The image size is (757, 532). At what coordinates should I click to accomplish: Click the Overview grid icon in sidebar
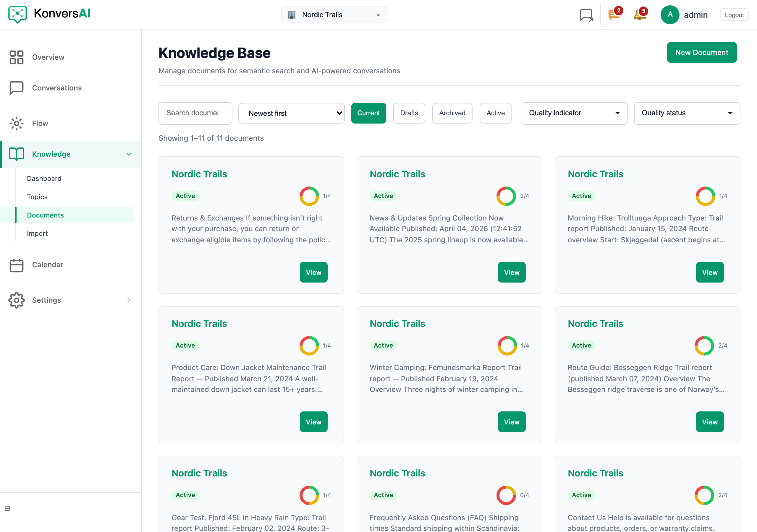click(x=17, y=57)
